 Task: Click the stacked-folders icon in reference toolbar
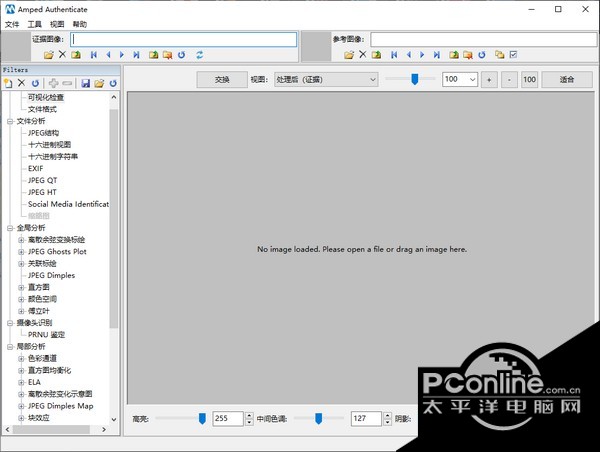(499, 54)
